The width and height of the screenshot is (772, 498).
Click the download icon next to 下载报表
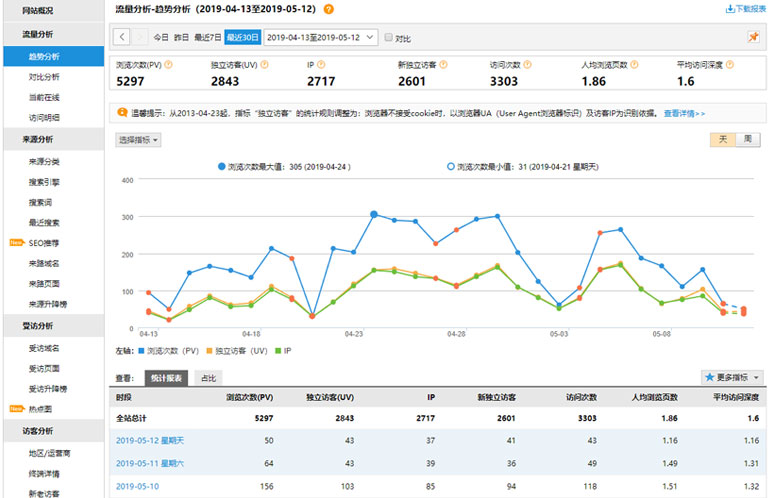point(730,9)
